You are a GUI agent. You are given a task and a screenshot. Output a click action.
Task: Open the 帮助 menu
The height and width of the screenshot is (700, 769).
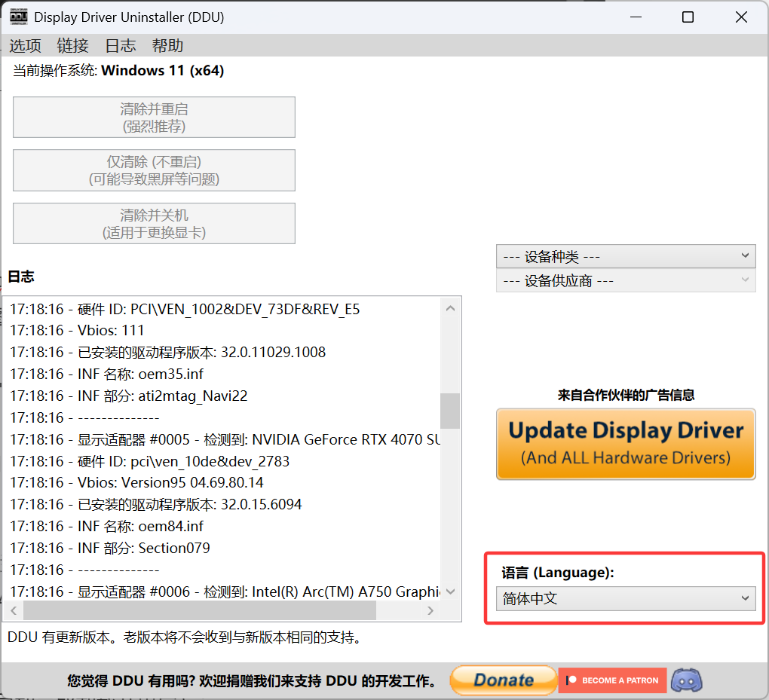click(167, 46)
